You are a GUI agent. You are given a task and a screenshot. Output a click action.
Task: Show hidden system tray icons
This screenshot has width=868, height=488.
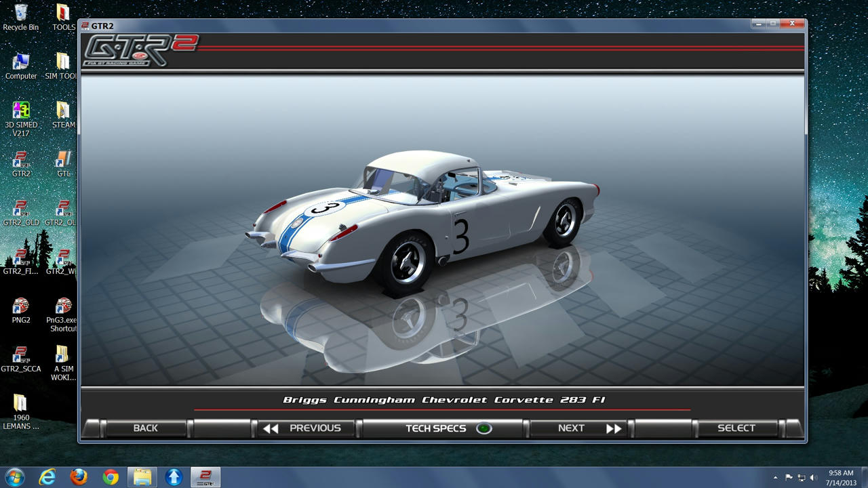tap(775, 478)
